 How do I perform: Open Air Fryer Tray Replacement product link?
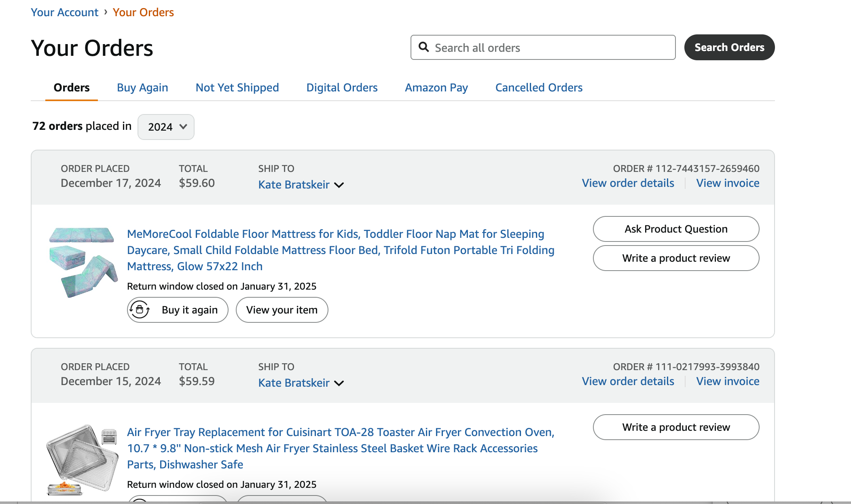pyautogui.click(x=341, y=448)
